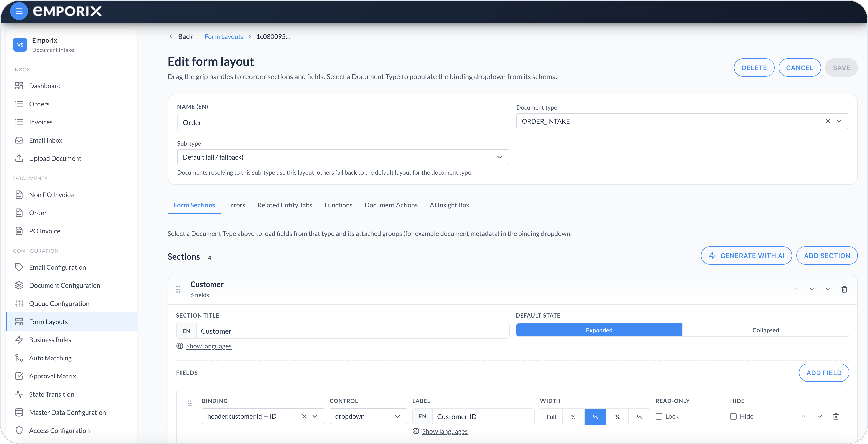Switch to the Form Sections tab
The image size is (868, 444).
[x=194, y=205]
